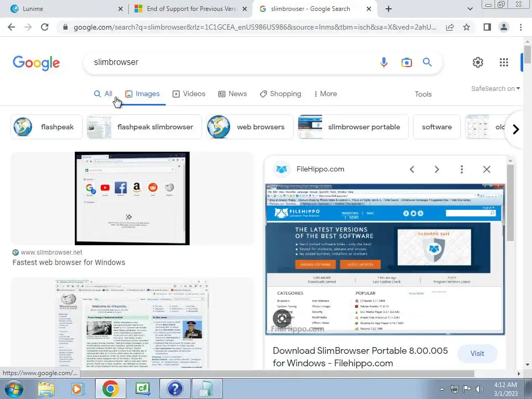
Task: Click the preview panel scrollbar thumb
Action: pyautogui.click(x=510, y=203)
